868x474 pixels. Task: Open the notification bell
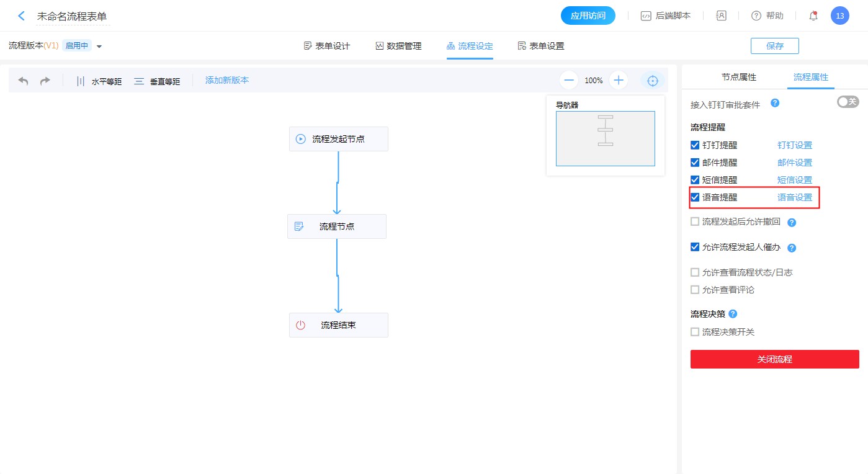click(813, 16)
